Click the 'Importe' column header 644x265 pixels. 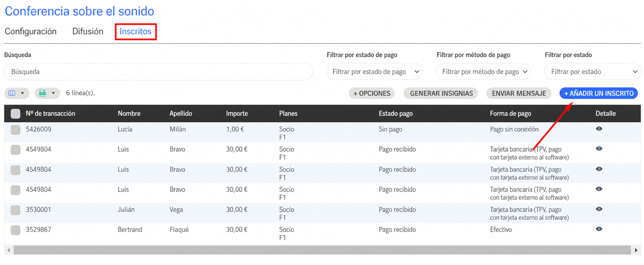tap(237, 113)
